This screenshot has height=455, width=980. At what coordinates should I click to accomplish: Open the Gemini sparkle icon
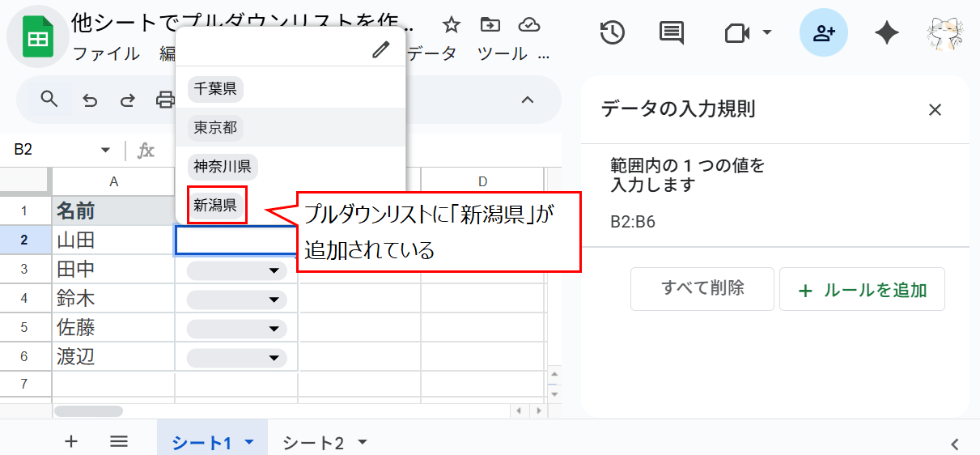tap(887, 33)
